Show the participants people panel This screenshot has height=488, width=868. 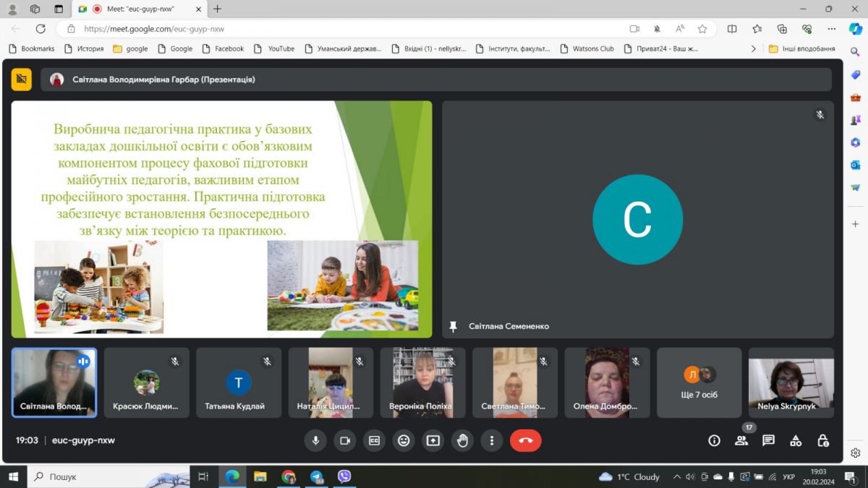(741, 440)
